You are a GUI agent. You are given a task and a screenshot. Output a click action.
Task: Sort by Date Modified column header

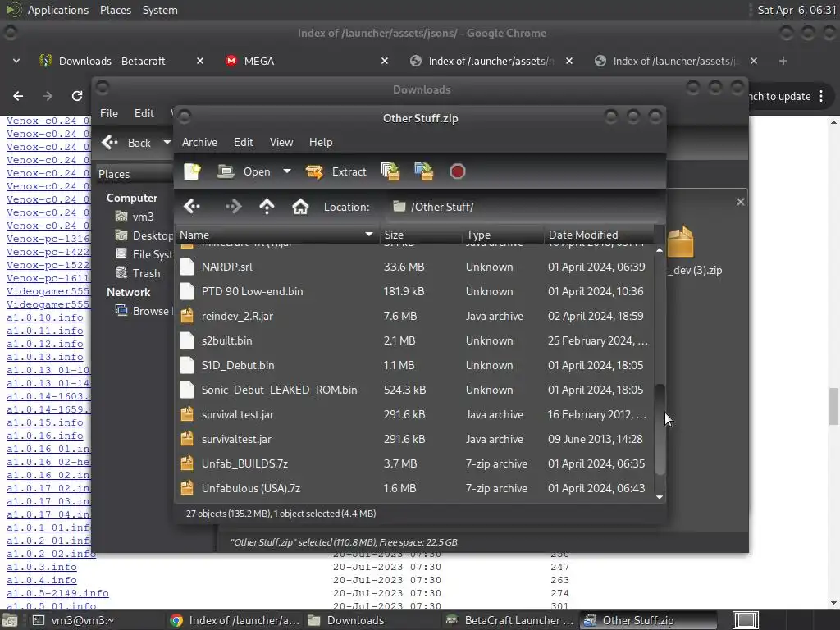[599, 235]
